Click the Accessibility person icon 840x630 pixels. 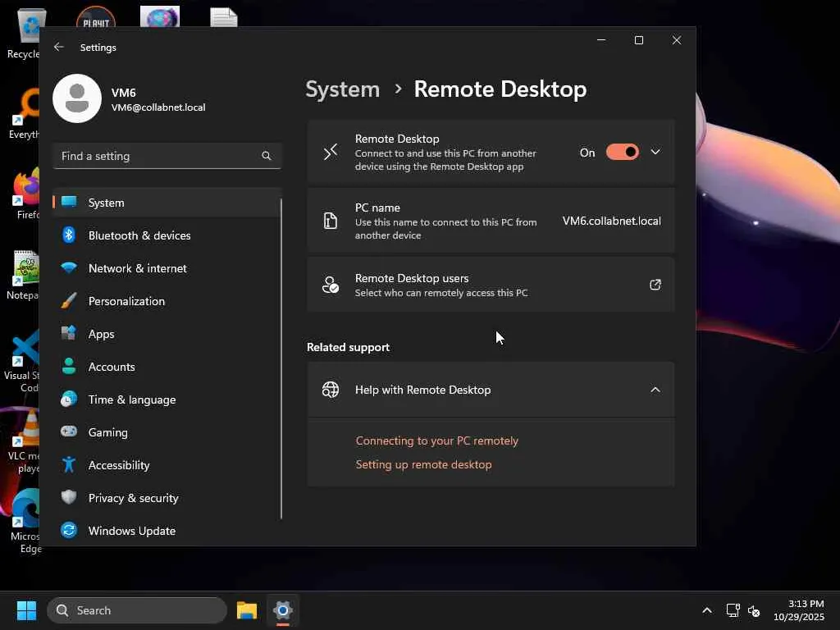pos(70,465)
